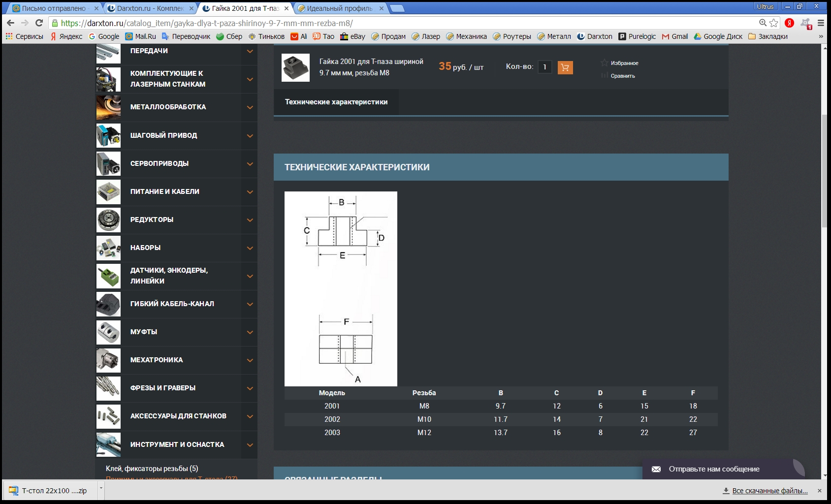Open Клей, фиксаторы резьбы (5) link
Screen dimensions: 831x504
(152, 469)
